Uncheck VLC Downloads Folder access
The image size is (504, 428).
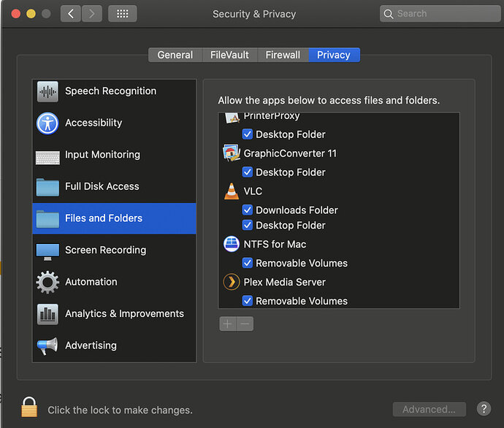[x=248, y=210]
